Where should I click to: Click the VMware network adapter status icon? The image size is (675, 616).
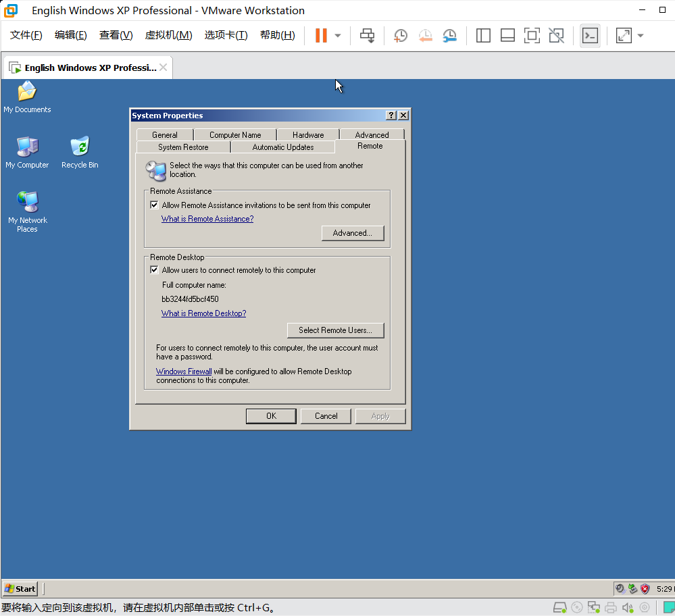(x=594, y=607)
